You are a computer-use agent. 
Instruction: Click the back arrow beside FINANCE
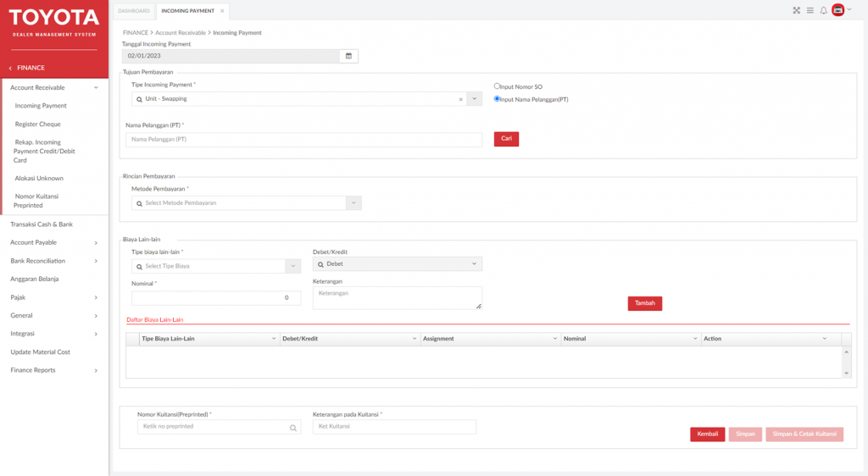click(10, 68)
